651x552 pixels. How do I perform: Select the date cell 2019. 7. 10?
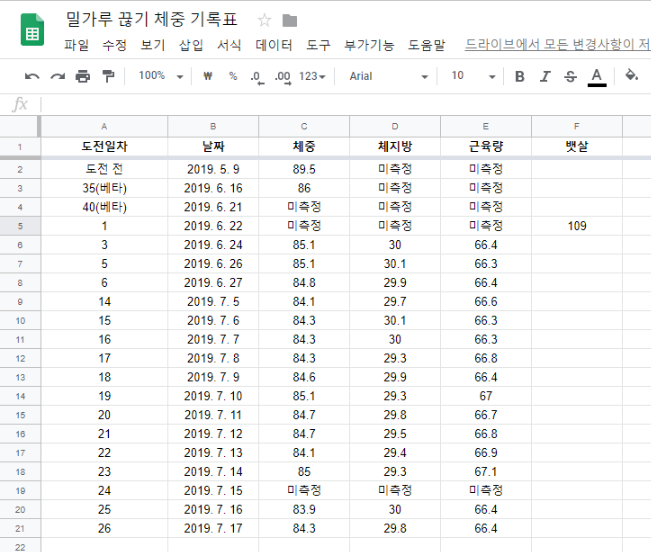213,396
